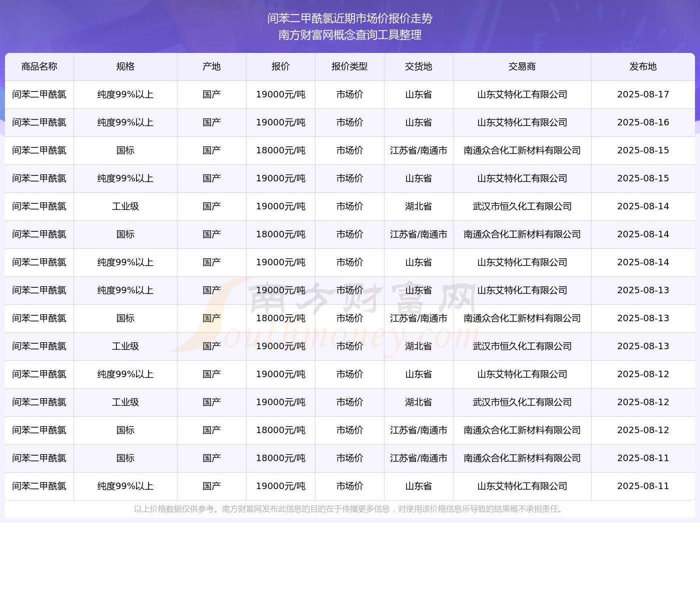
Task: Click 间苯二甲酰氯 in the 2025-08-17 row
Action: [39, 94]
